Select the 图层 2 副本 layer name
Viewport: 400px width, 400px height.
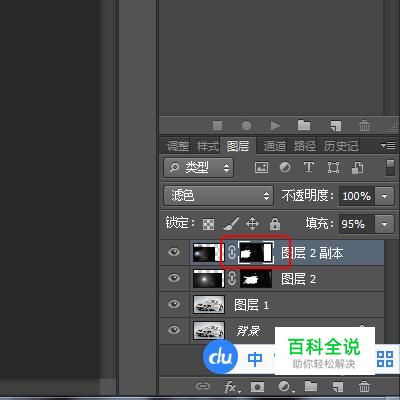click(312, 253)
